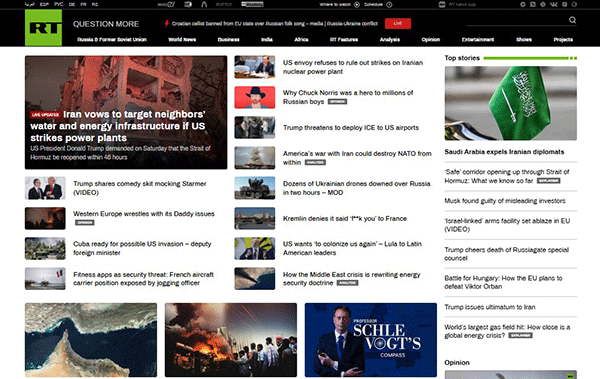The height and width of the screenshot is (379, 600).
Task: Click the Chuck Norris article thumbnail
Action: [254, 97]
